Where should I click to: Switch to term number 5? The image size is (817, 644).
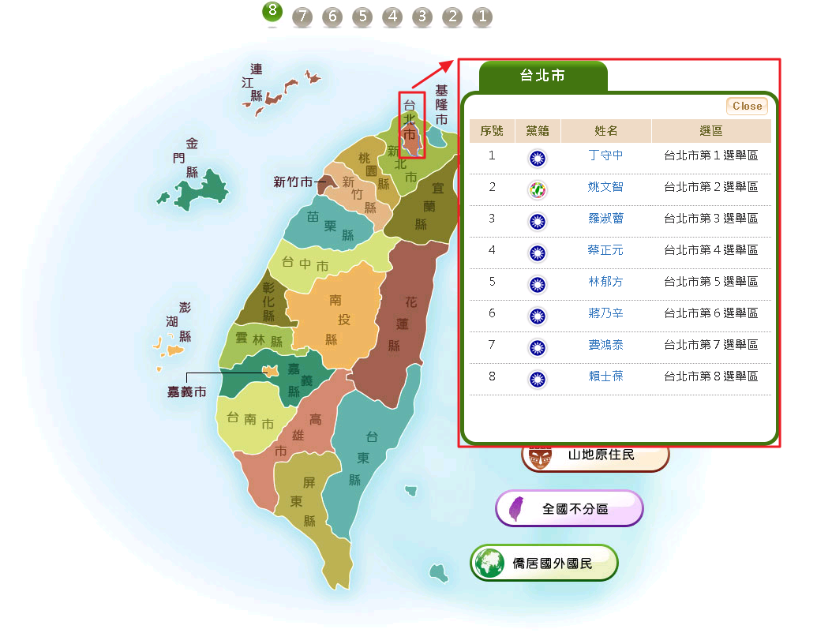pyautogui.click(x=362, y=17)
